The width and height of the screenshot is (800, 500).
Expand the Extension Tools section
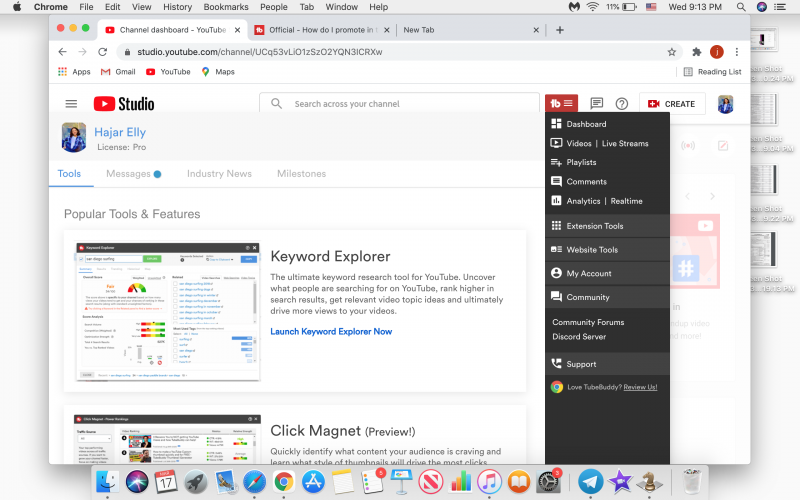pos(594,226)
